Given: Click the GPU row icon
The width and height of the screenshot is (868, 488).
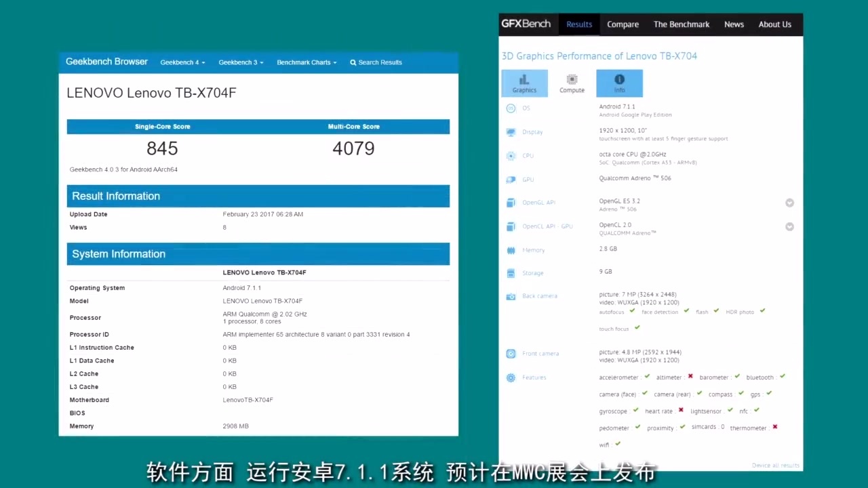Looking at the screenshot, I should pos(511,180).
